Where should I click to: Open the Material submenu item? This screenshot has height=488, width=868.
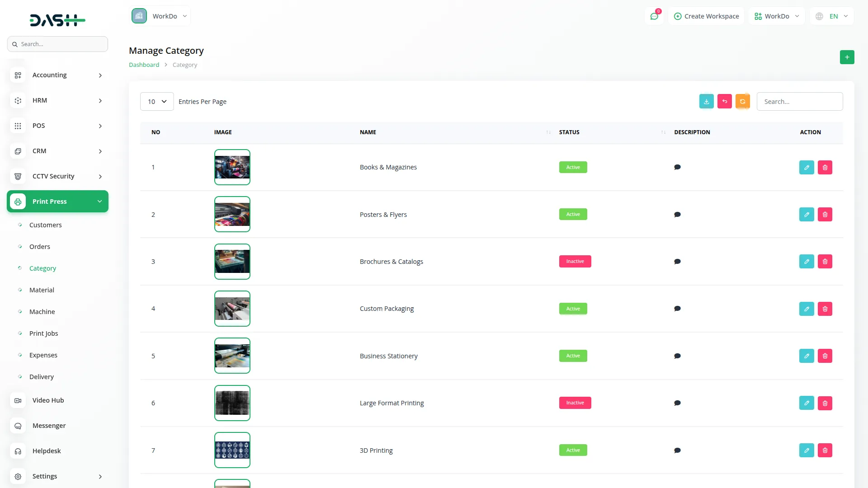tap(42, 290)
